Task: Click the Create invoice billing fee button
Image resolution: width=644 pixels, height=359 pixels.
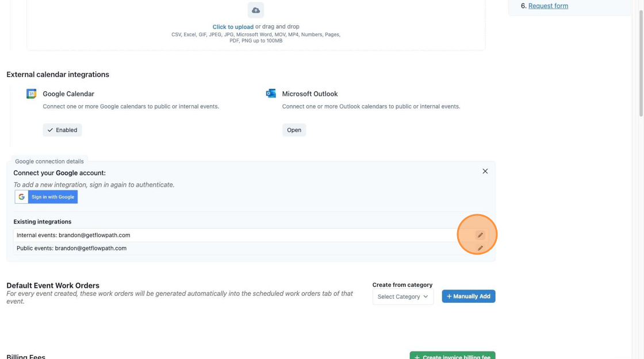Action: [452, 356]
